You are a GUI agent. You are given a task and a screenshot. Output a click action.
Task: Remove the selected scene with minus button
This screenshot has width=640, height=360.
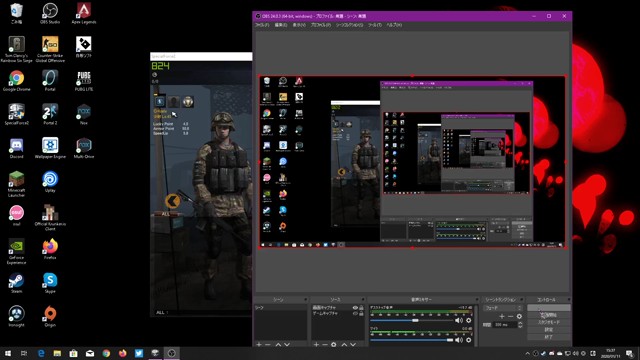[268, 345]
